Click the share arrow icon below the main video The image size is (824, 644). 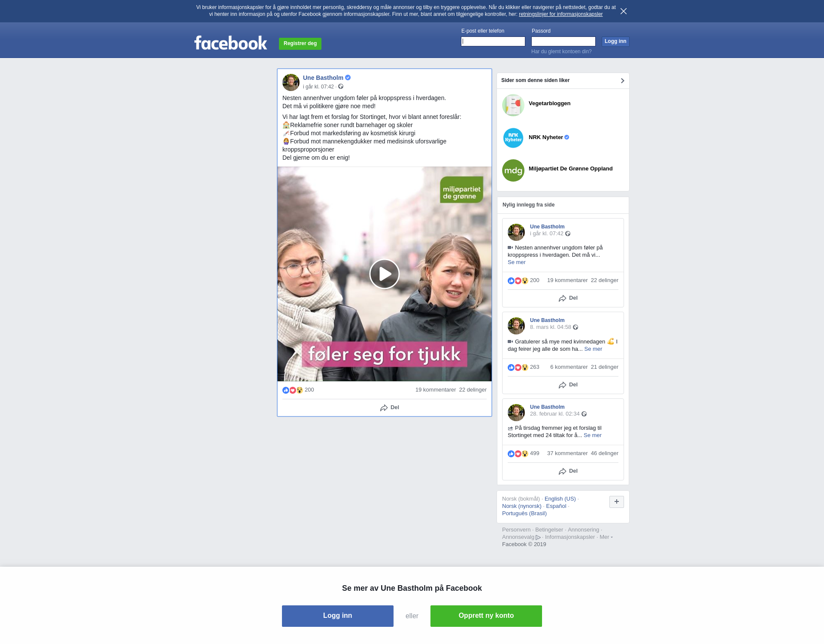384,408
